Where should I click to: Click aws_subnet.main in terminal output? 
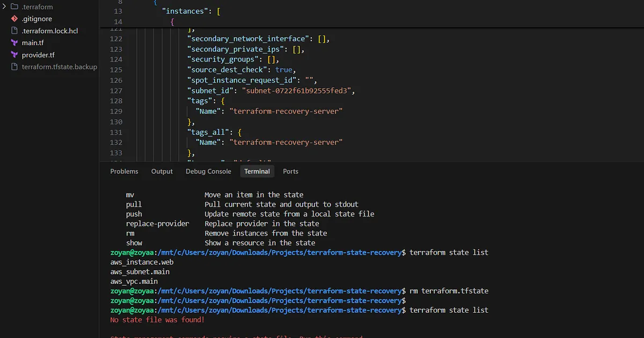pos(140,271)
